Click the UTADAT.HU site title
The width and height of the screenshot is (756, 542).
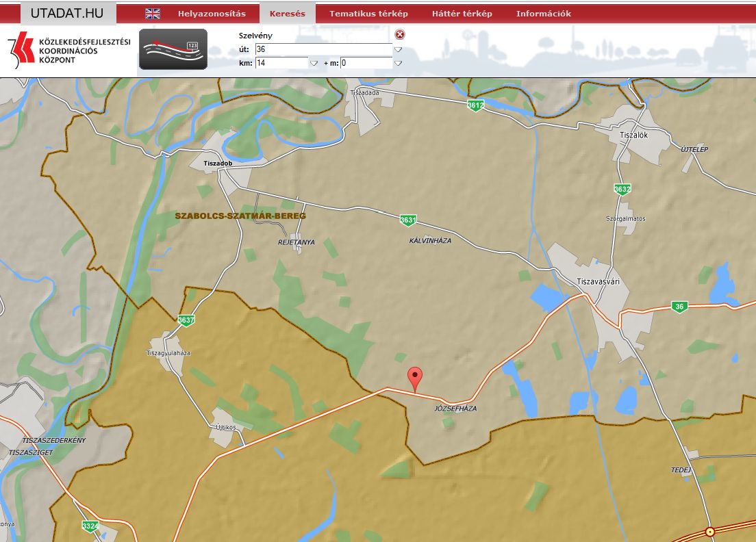tap(66, 14)
